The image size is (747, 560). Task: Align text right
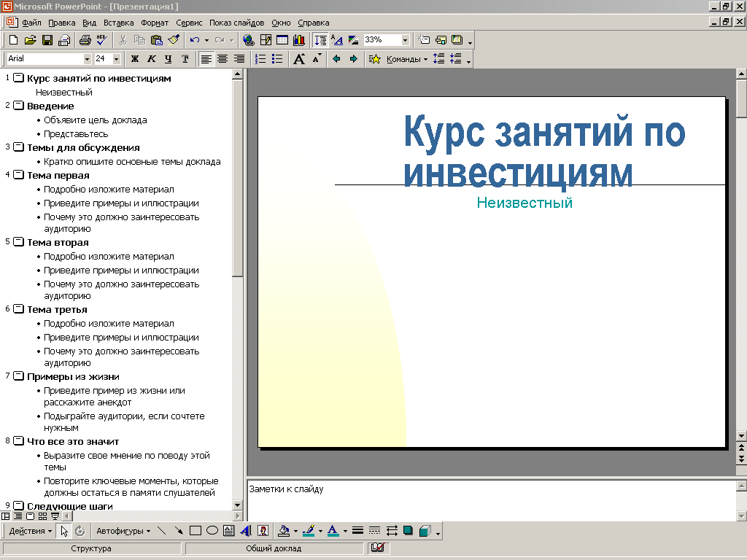[x=239, y=58]
